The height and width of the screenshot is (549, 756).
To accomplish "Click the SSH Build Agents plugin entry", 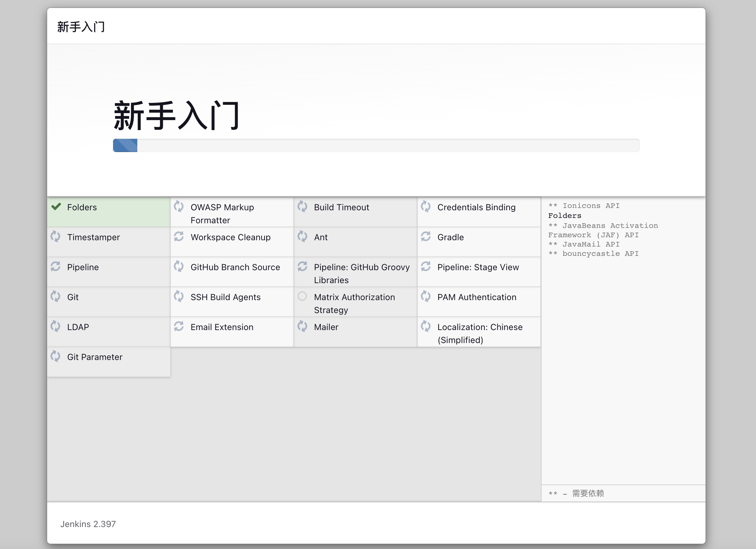I will [x=225, y=297].
